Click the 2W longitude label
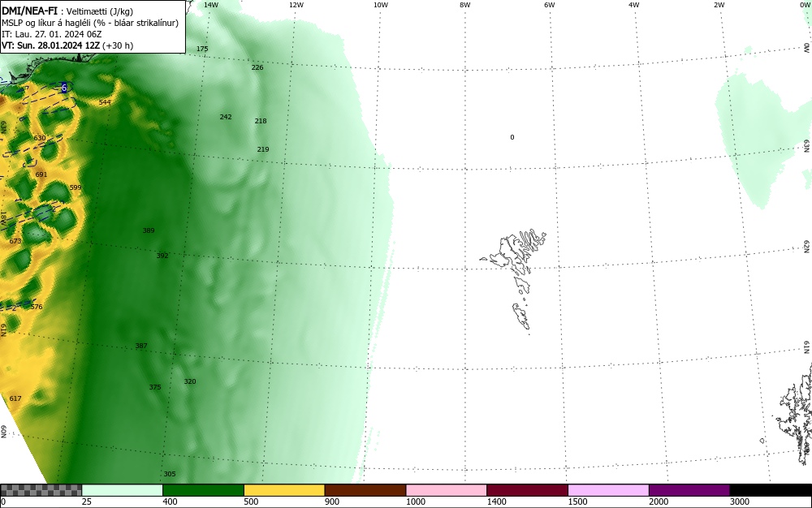The width and height of the screenshot is (812, 508). pyautogui.click(x=719, y=5)
